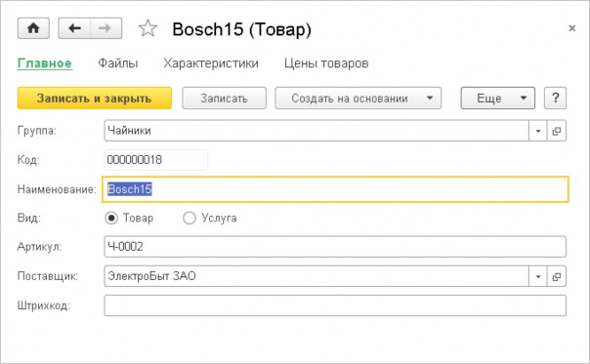
Task: Open the Цены товаров tab
Action: (326, 63)
